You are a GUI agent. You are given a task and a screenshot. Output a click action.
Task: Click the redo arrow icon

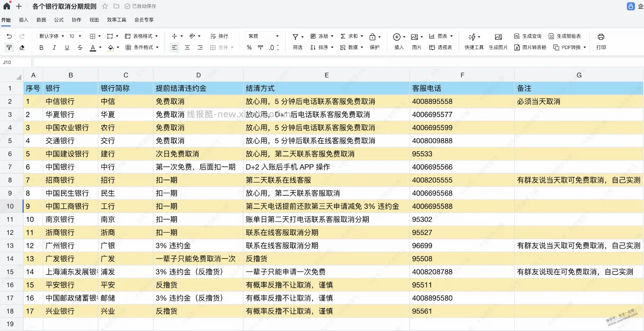(22, 36)
